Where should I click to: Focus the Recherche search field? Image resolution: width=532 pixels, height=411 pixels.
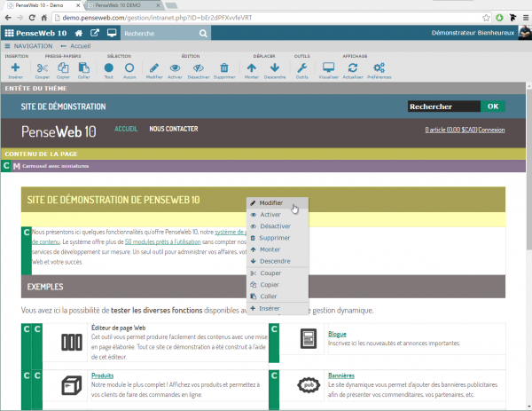point(160,33)
